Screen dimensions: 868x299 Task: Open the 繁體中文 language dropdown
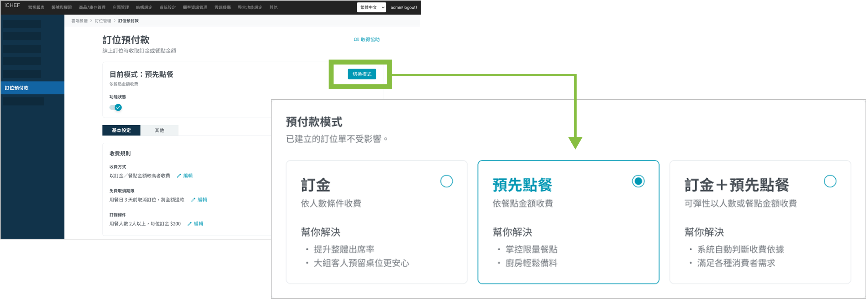(371, 7)
